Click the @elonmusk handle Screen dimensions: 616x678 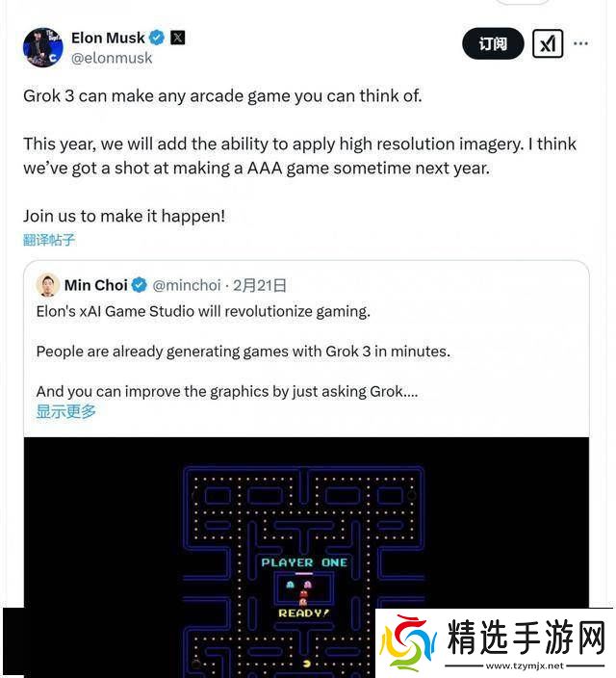pyautogui.click(x=112, y=58)
